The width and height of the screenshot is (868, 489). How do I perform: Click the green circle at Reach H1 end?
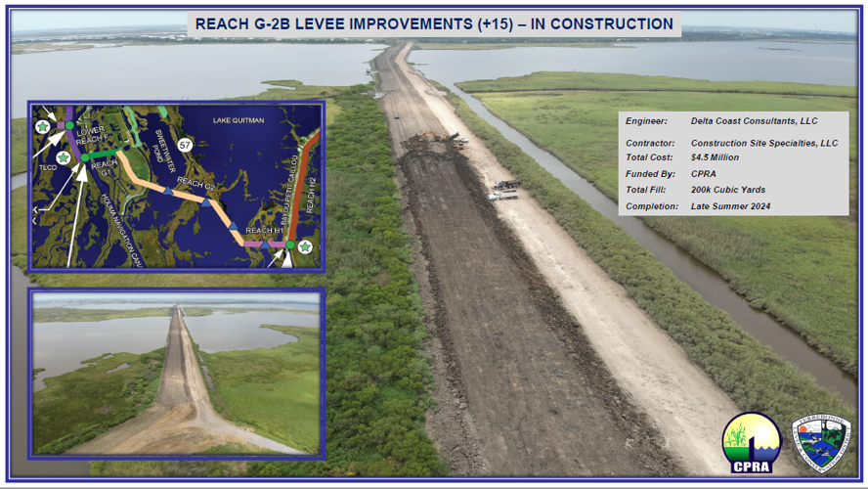(x=289, y=244)
